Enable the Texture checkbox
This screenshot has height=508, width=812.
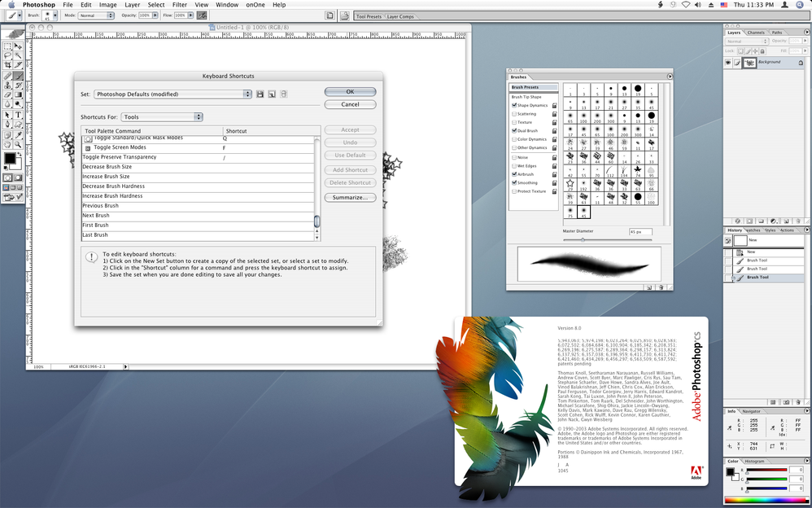coord(514,122)
